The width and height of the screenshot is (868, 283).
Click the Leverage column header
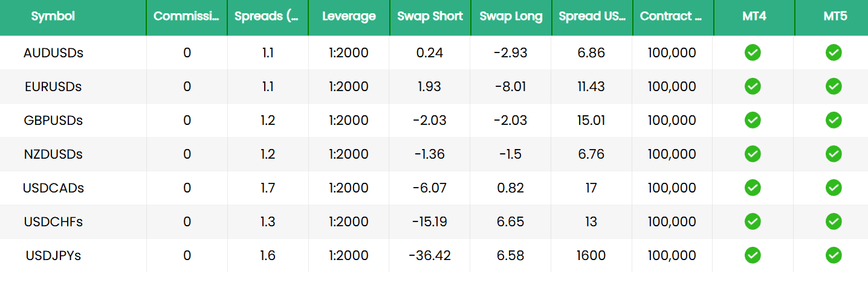pyautogui.click(x=349, y=17)
